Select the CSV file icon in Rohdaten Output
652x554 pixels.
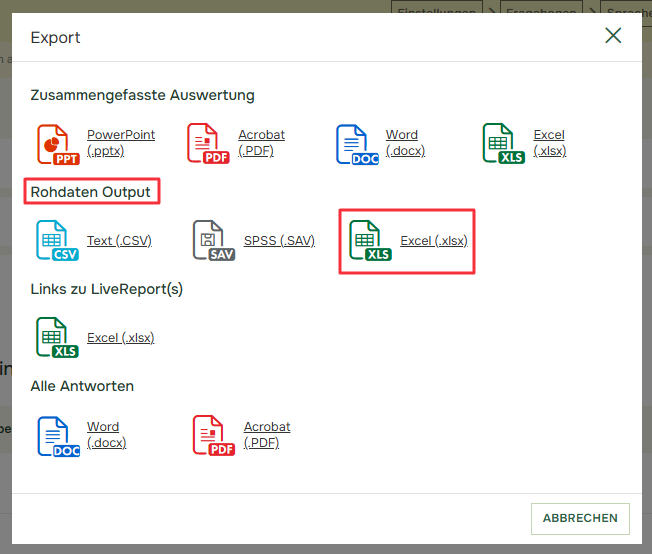click(57, 241)
